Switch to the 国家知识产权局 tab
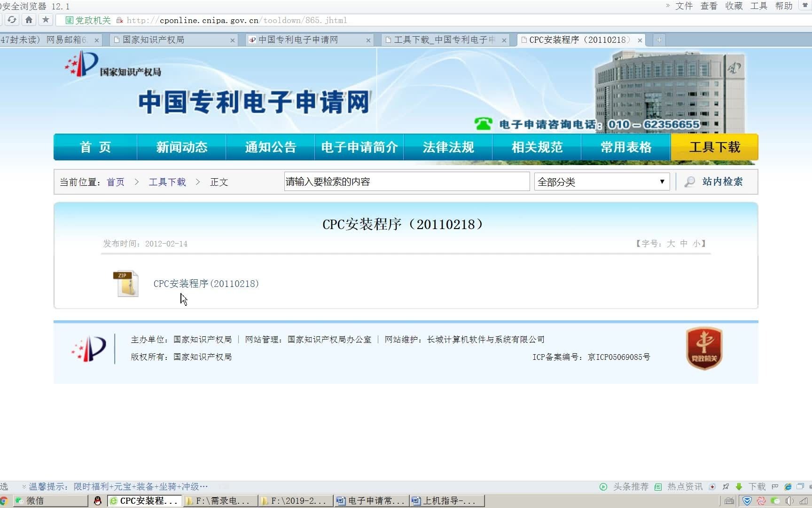Viewport: 812px width, 508px height. [x=173, y=40]
